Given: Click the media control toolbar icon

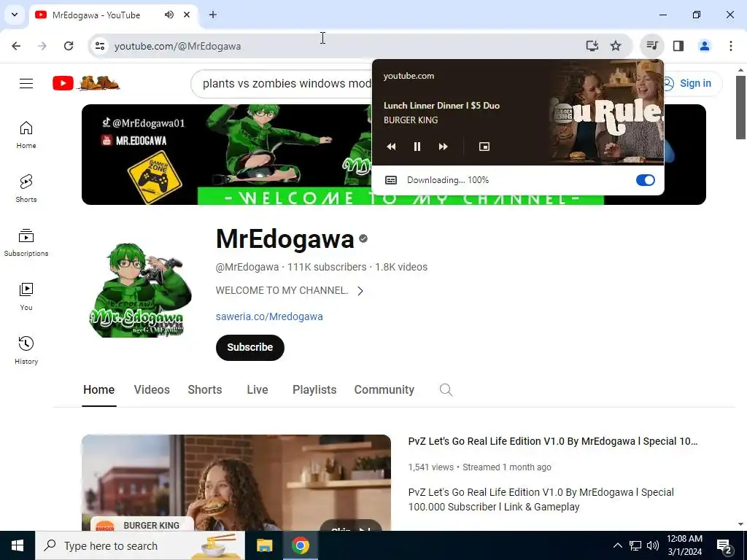Looking at the screenshot, I should click(652, 46).
